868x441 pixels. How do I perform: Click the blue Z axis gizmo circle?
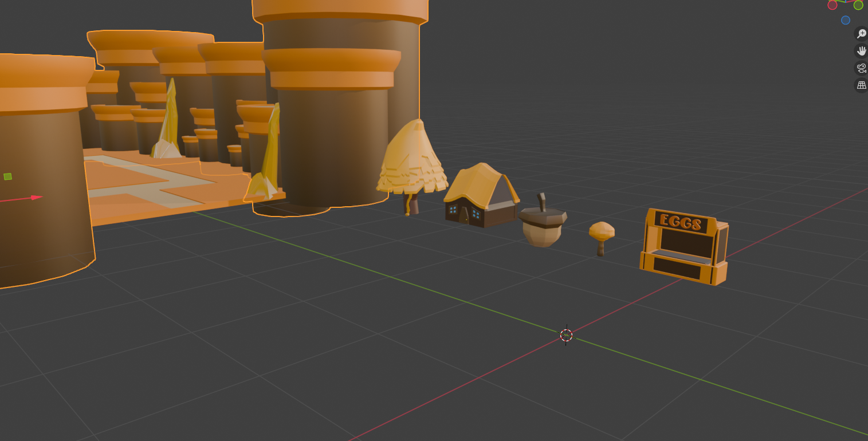click(x=846, y=20)
